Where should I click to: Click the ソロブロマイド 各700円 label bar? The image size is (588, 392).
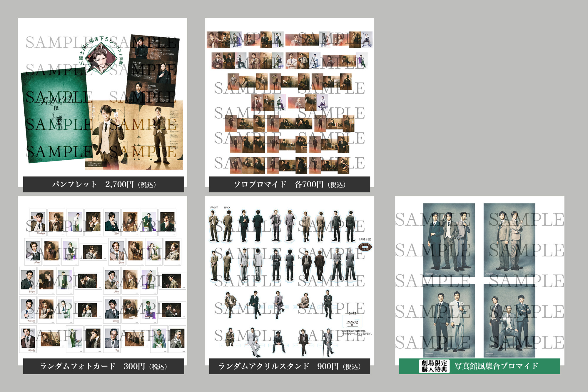289,184
